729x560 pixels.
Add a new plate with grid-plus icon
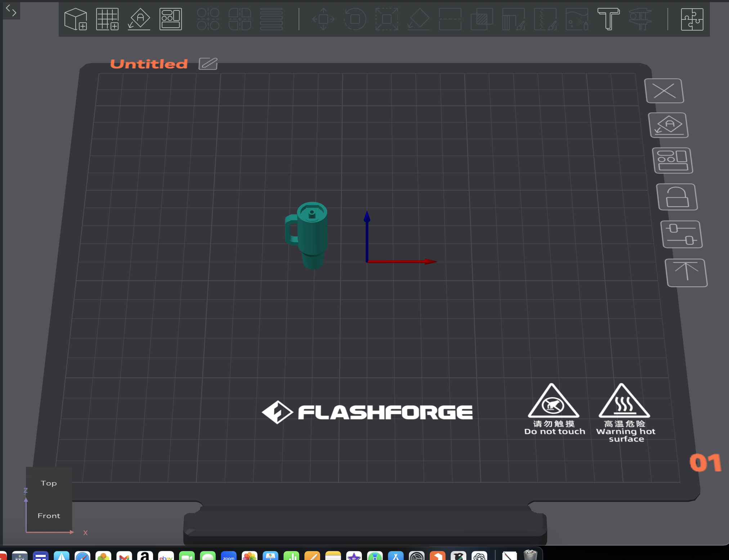(x=107, y=19)
